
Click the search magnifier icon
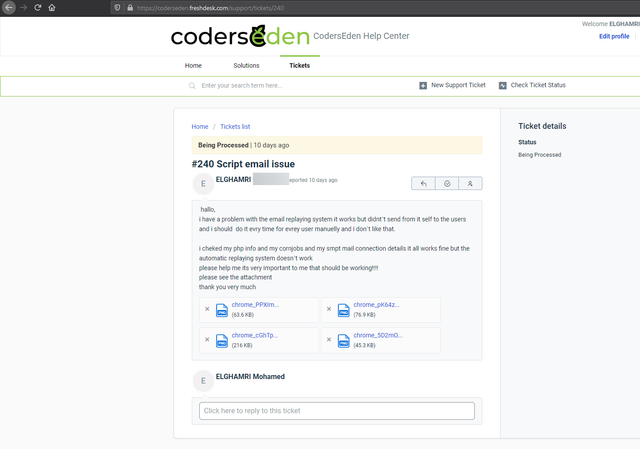pyautogui.click(x=192, y=86)
